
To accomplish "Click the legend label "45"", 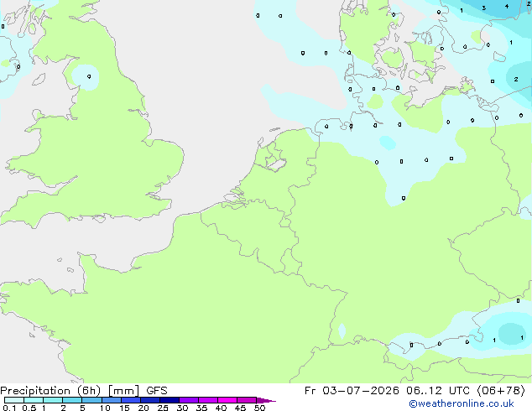I will coord(240,408).
